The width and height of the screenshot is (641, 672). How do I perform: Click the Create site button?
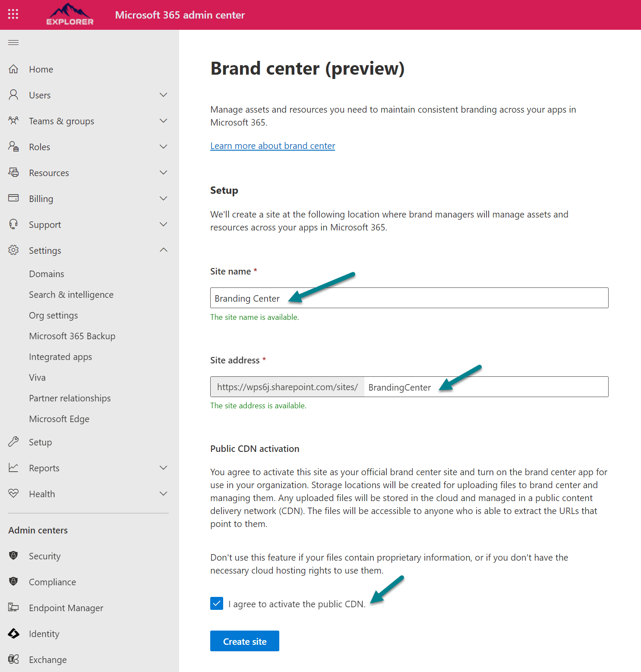point(244,641)
